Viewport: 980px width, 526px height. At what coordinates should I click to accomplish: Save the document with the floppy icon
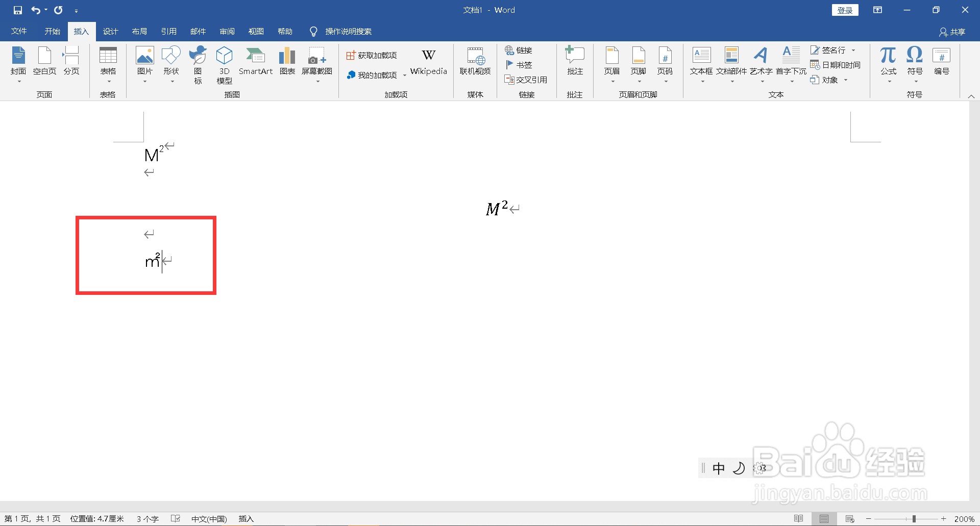(x=18, y=10)
